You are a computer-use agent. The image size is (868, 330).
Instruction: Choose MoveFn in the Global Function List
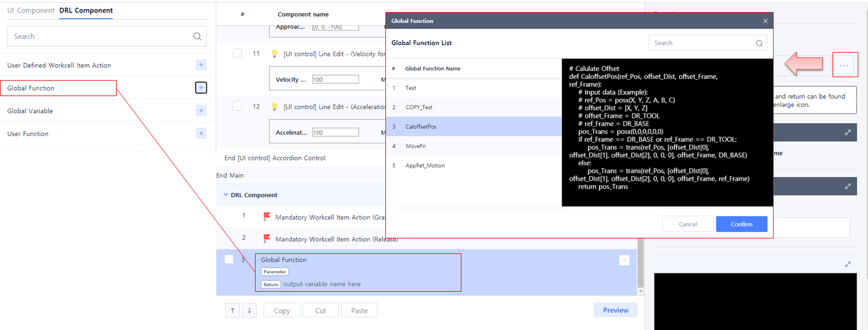click(416, 146)
